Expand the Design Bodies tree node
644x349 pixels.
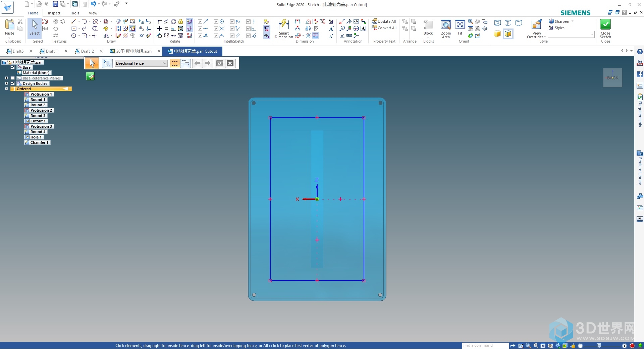6,83
